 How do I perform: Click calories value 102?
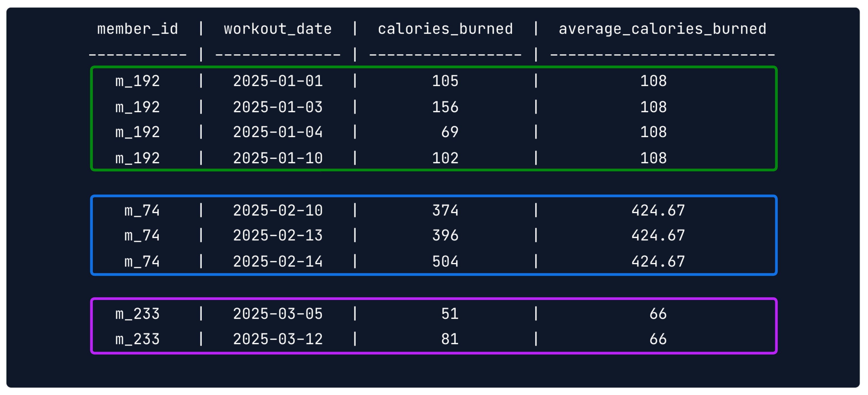click(x=445, y=158)
